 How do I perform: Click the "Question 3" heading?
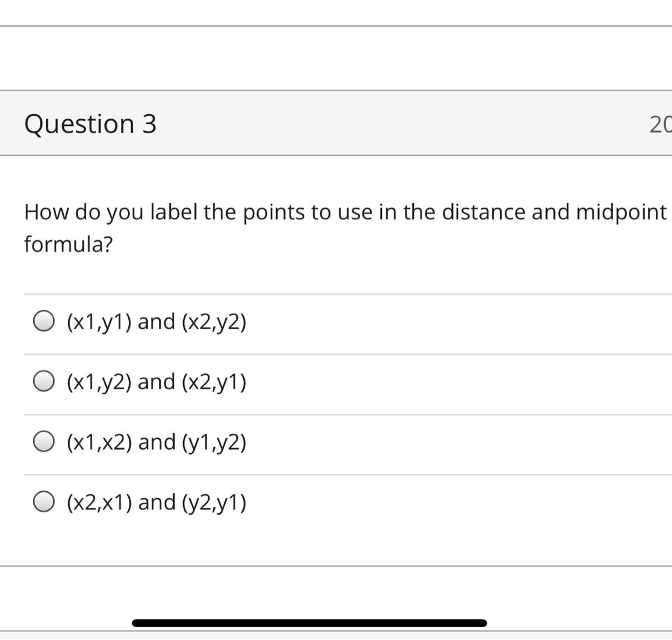tap(90, 123)
